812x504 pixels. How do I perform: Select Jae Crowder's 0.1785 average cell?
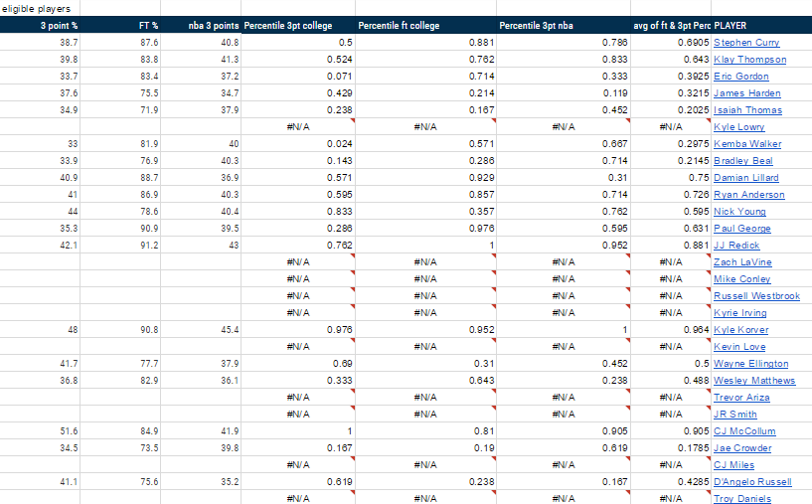tap(671, 448)
